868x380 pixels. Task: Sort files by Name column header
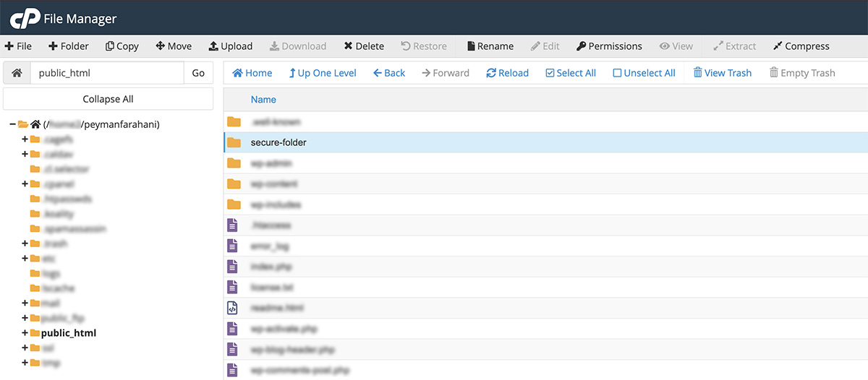pos(263,100)
